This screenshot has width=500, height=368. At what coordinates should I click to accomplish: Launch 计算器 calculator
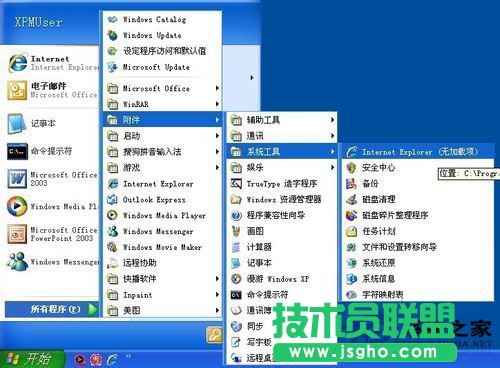click(282, 247)
